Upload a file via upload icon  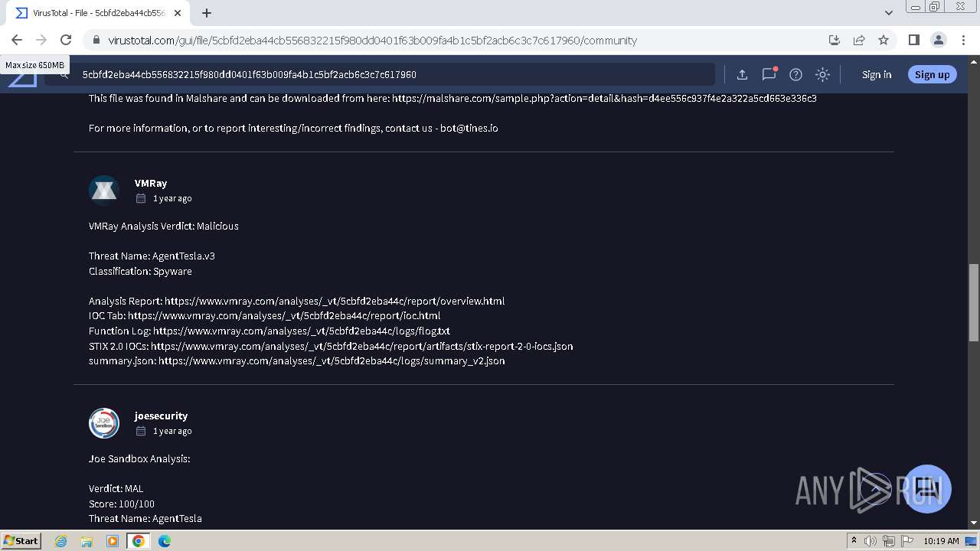pyautogui.click(x=742, y=74)
